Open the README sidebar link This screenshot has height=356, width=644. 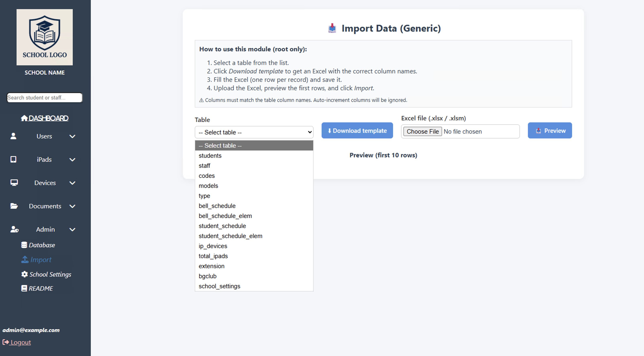tap(41, 288)
